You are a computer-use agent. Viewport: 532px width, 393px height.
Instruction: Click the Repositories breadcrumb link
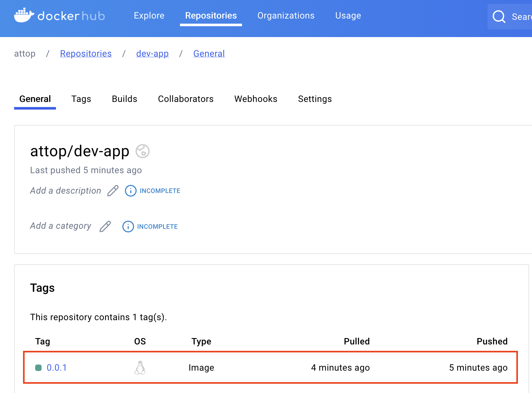pos(86,54)
